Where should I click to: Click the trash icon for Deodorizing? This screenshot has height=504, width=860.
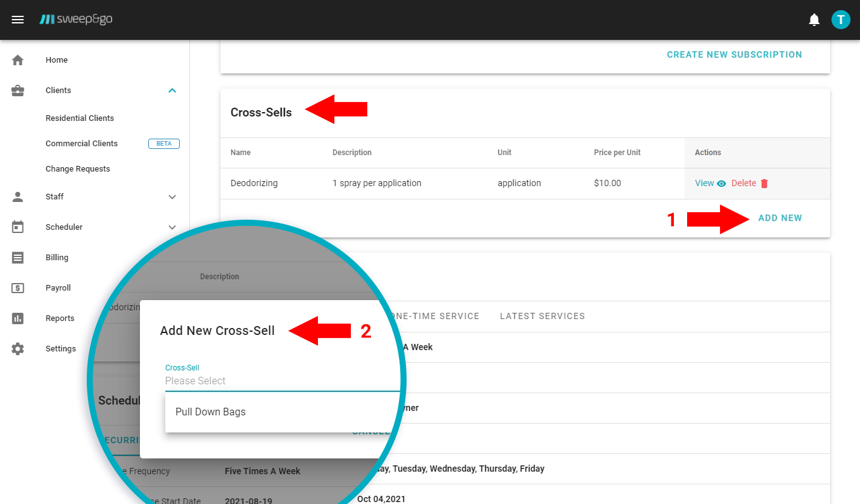coord(764,184)
